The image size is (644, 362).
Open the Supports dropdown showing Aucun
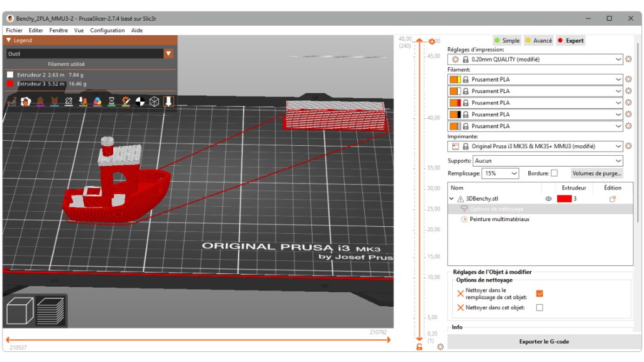click(x=548, y=161)
